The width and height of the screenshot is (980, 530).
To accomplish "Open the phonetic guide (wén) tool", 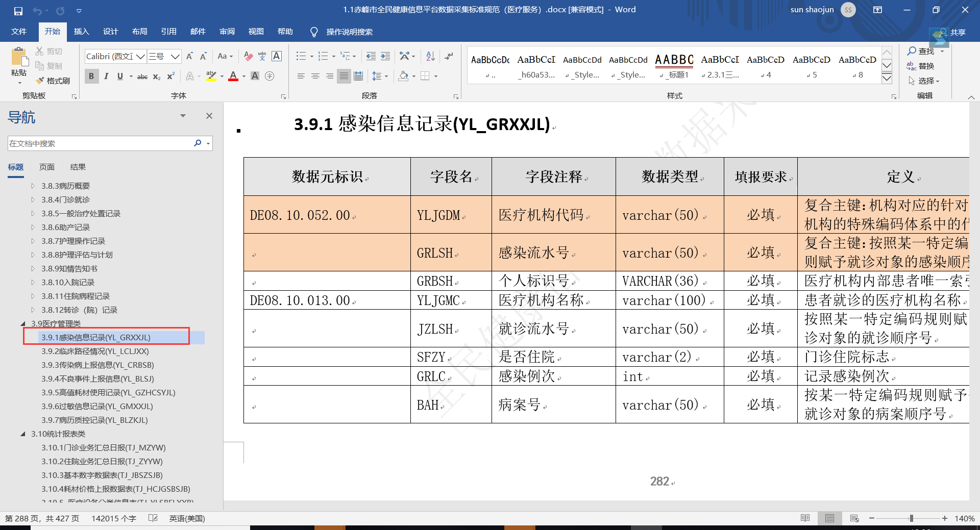I will coord(262,56).
